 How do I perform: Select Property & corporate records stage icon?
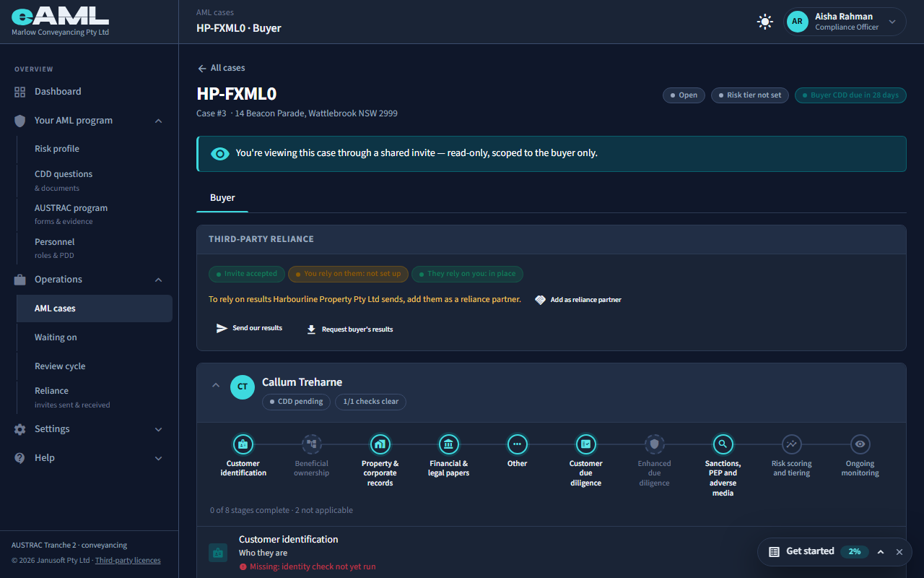(380, 444)
